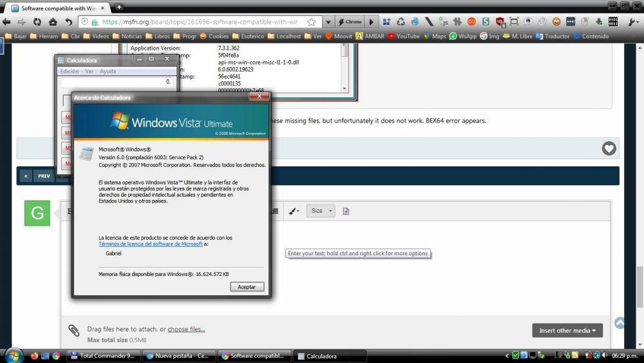Open the Traductor bookmark

click(553, 36)
